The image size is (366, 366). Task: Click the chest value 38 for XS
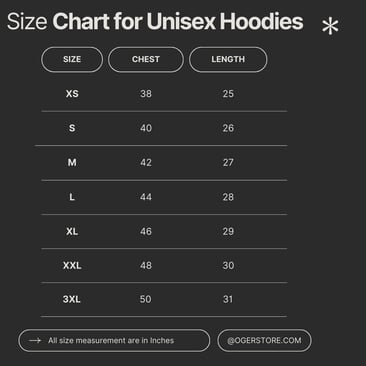point(146,94)
